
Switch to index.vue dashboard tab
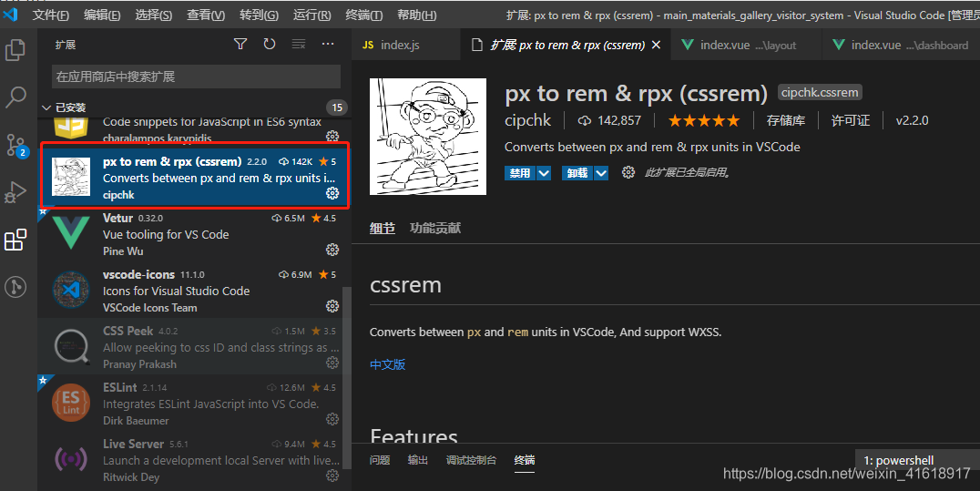point(902,45)
